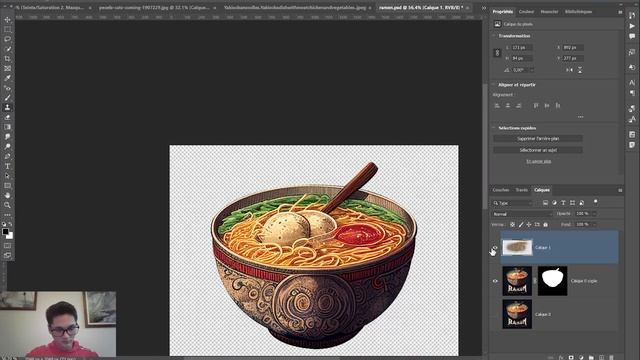Switch to the Tracés tab
The height and width of the screenshot is (360, 640).
tap(522, 190)
